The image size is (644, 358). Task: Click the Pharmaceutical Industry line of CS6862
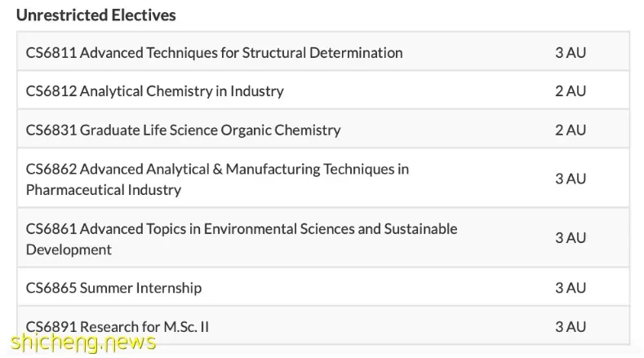tap(104, 190)
